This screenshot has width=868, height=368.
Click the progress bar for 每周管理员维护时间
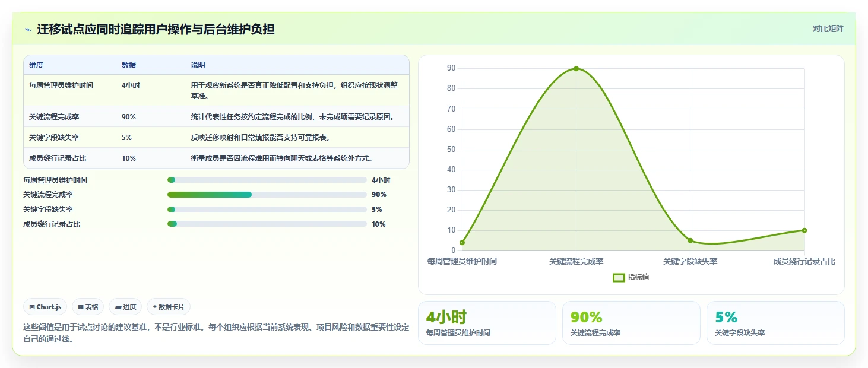pos(267,180)
